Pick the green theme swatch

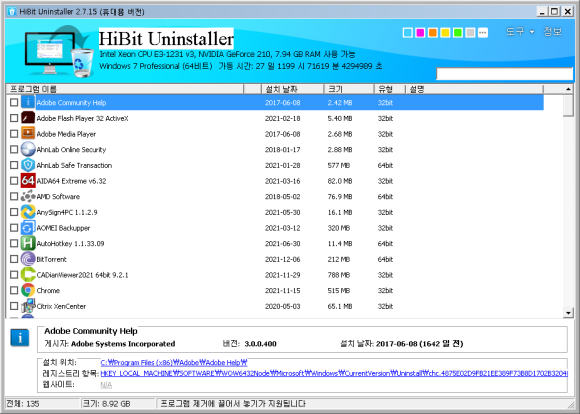point(458,33)
